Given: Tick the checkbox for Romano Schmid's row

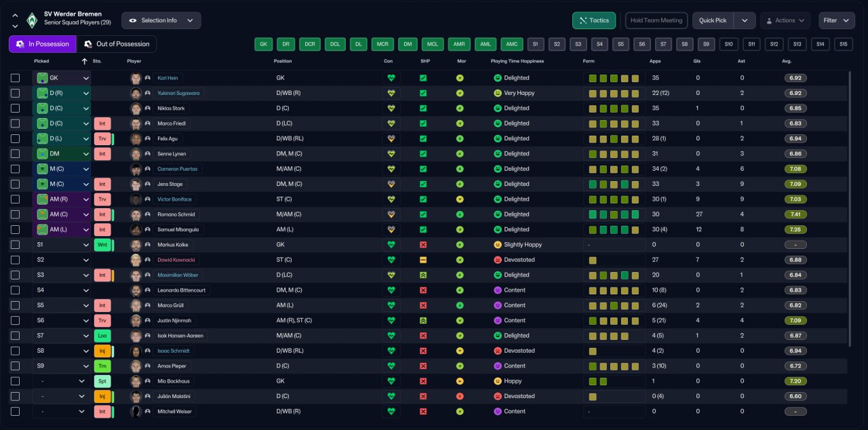Looking at the screenshot, I should click(15, 214).
